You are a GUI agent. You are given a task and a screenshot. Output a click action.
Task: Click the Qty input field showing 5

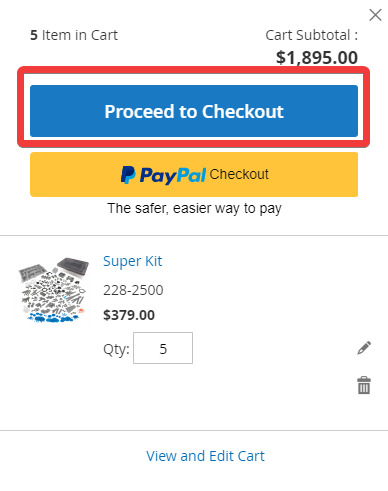click(163, 348)
